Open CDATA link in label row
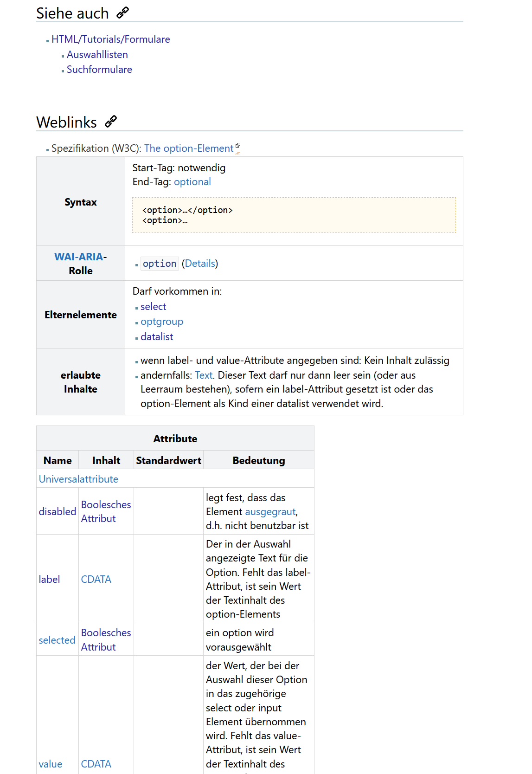 click(96, 580)
